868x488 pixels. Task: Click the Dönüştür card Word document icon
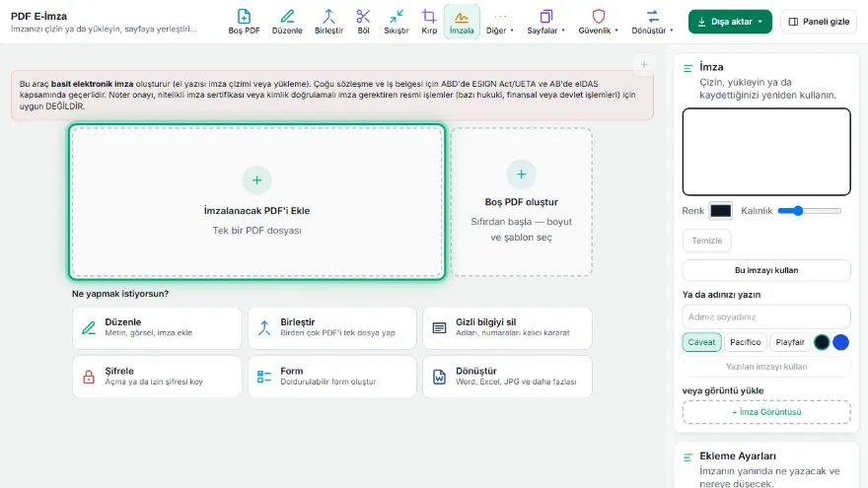tap(439, 377)
